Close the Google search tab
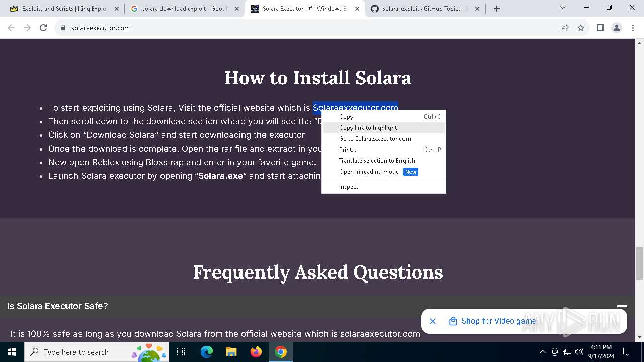Screen dimensions: 644x362 click(237, 9)
